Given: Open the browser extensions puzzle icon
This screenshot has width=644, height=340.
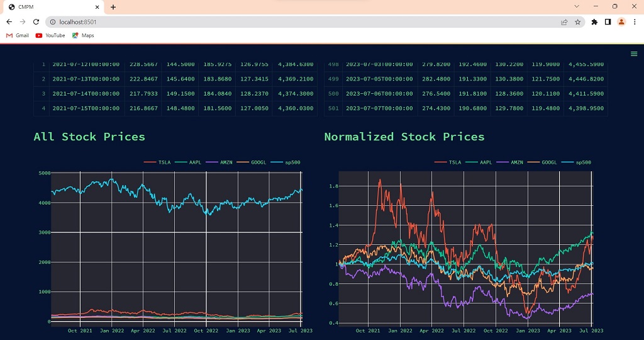Looking at the screenshot, I should (594, 22).
